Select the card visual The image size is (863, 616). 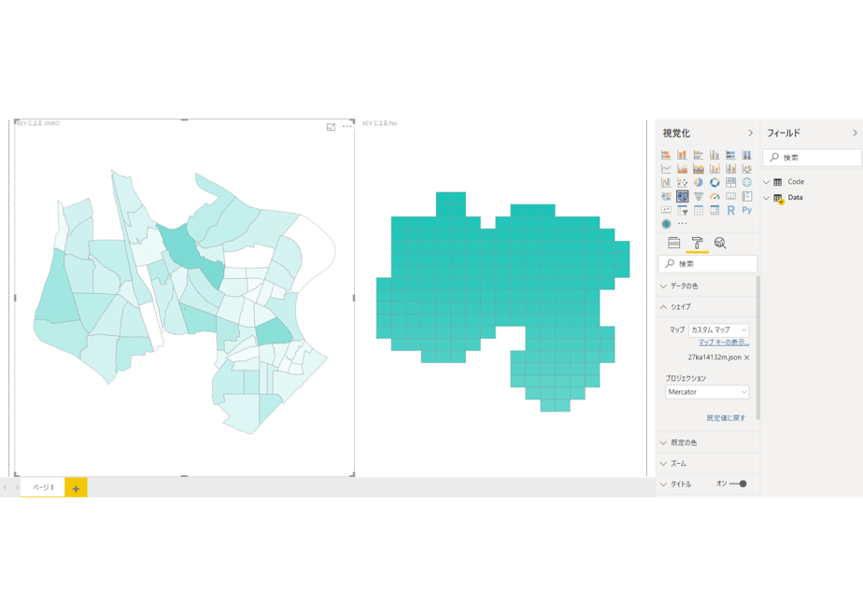point(730,196)
